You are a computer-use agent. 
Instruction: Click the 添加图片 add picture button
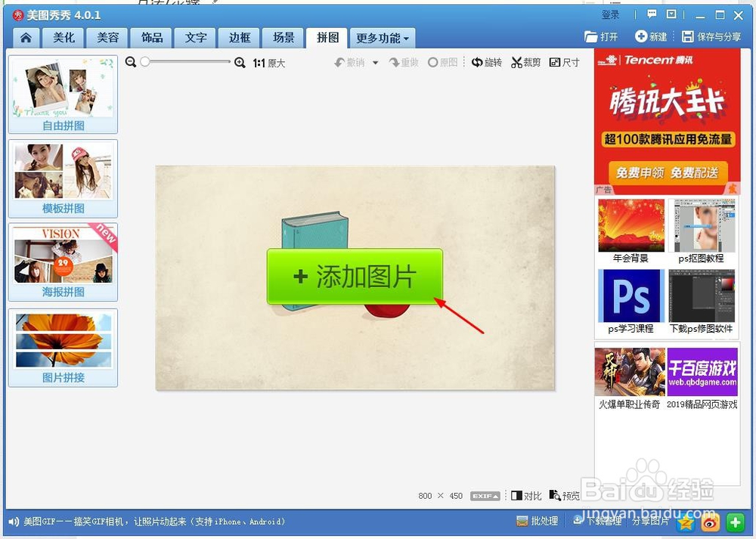pyautogui.click(x=354, y=277)
